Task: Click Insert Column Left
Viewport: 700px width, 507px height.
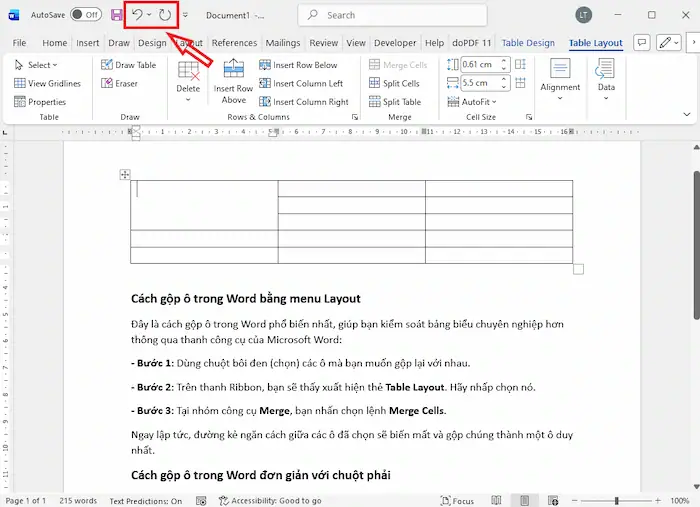Action: tap(301, 83)
